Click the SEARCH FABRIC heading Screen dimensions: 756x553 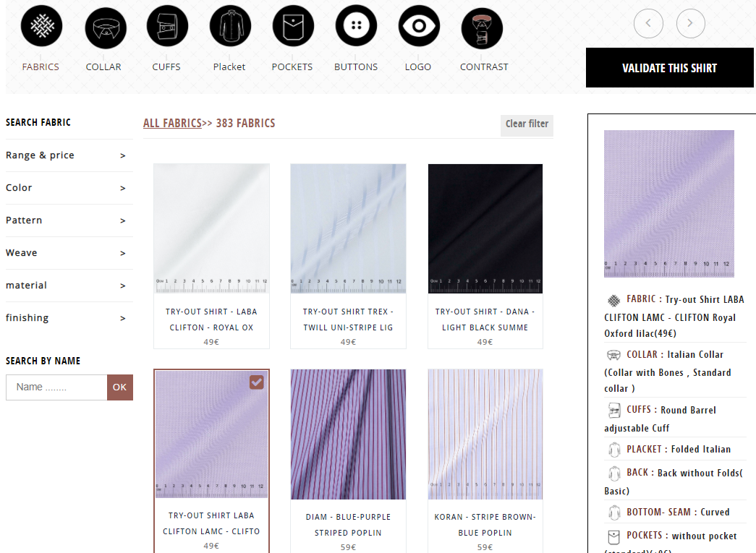[38, 123]
